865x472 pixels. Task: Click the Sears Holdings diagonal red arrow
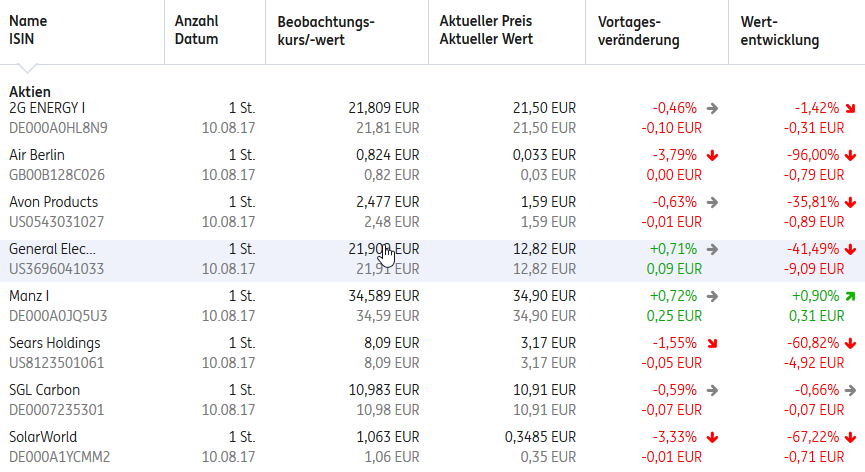coord(713,343)
